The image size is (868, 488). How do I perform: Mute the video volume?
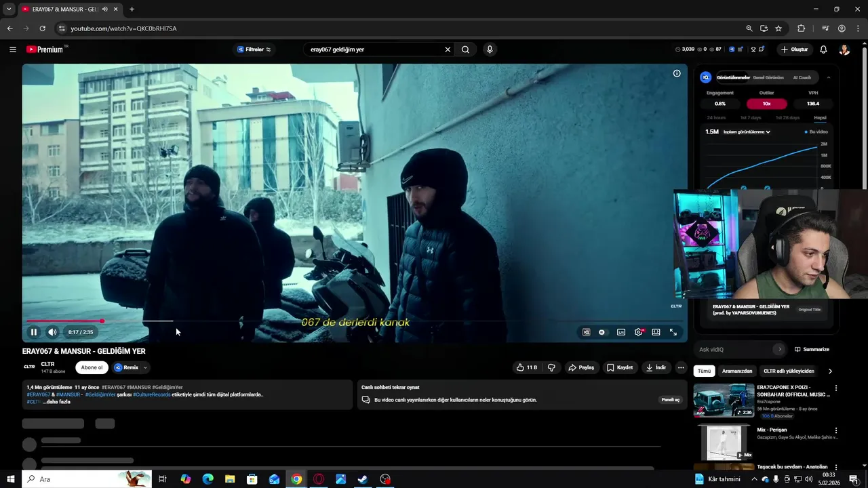tap(52, 332)
